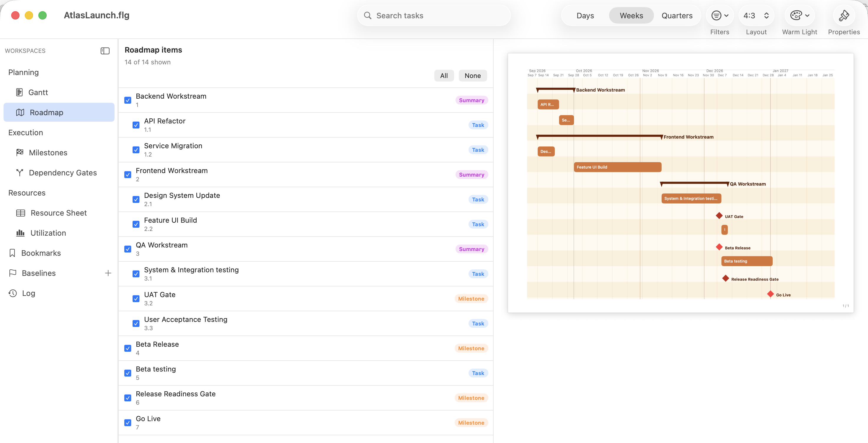Uncheck UAT Gate checkbox
Screen dimensions: 868x443
pyautogui.click(x=136, y=299)
